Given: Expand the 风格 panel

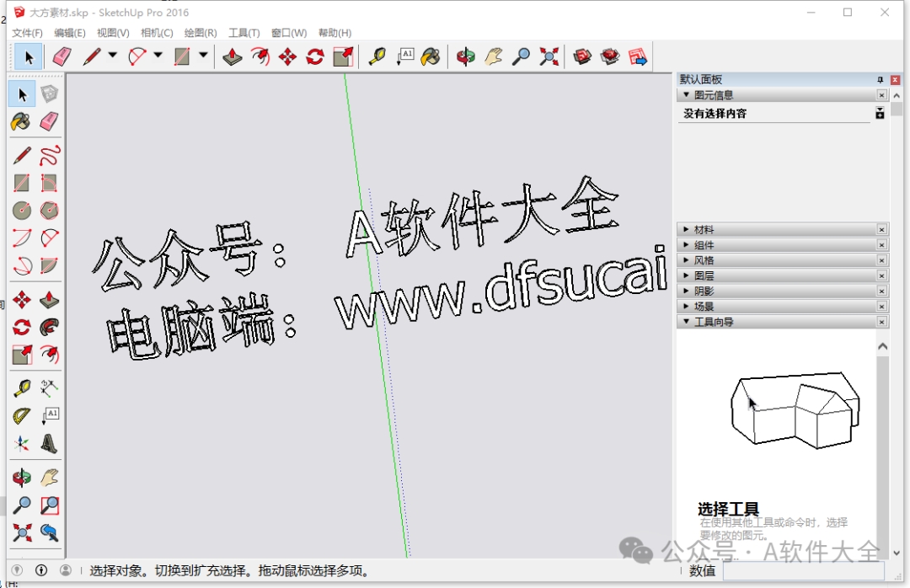Looking at the screenshot, I should (686, 260).
